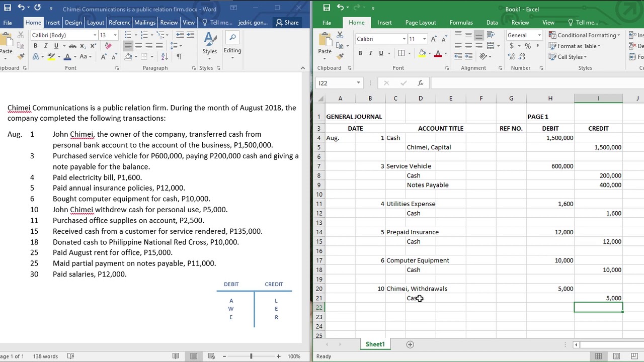
Task: Toggle show paragraph marks in Word
Action: click(x=179, y=57)
